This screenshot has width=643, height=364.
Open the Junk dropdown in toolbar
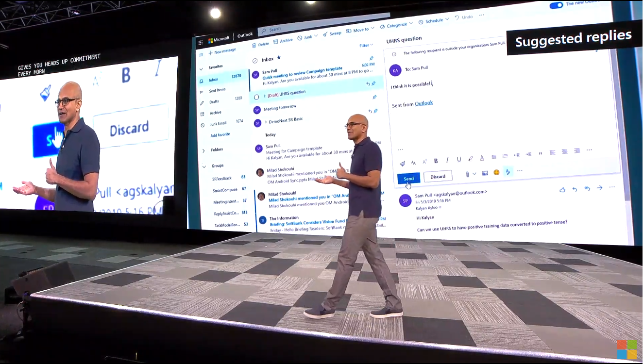[307, 37]
